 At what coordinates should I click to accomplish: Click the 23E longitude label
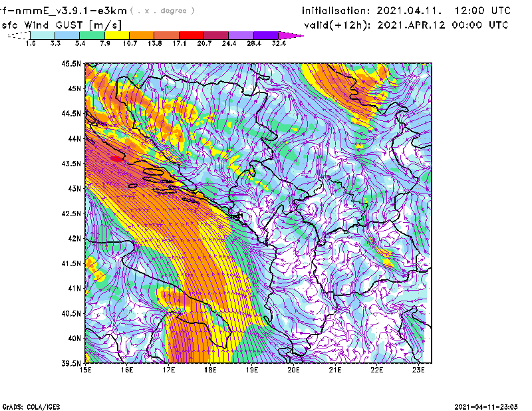(x=418, y=370)
